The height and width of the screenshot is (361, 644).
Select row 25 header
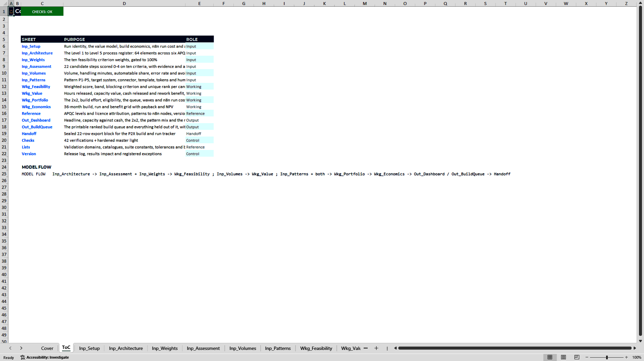coord(4,174)
